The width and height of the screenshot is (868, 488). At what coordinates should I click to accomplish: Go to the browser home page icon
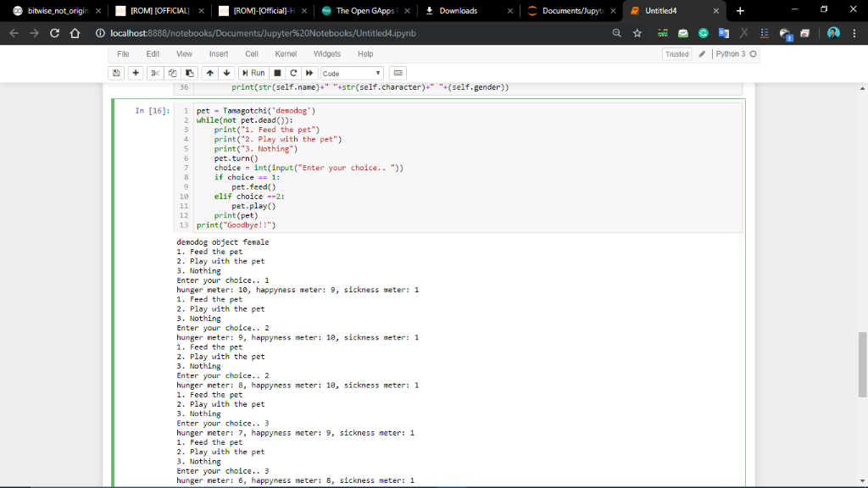click(75, 33)
